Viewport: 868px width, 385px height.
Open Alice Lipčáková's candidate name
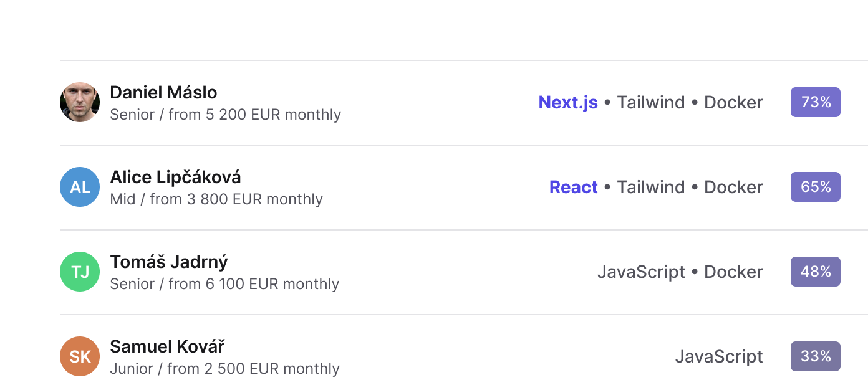click(175, 177)
